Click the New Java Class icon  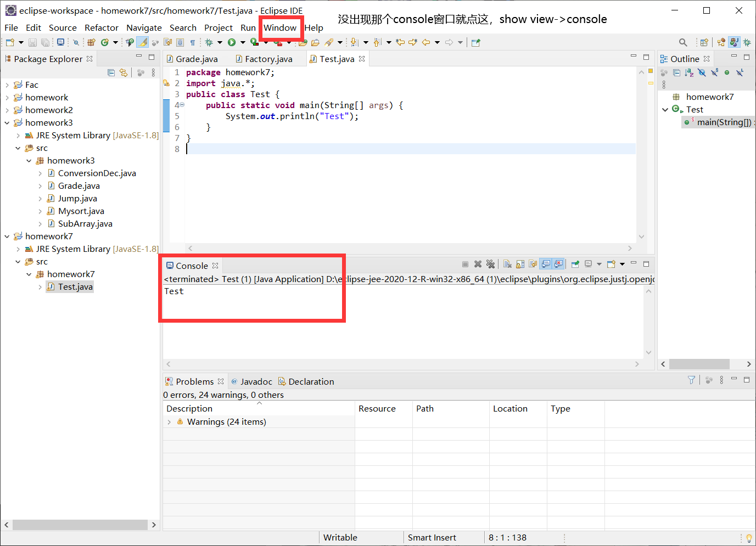pos(104,42)
